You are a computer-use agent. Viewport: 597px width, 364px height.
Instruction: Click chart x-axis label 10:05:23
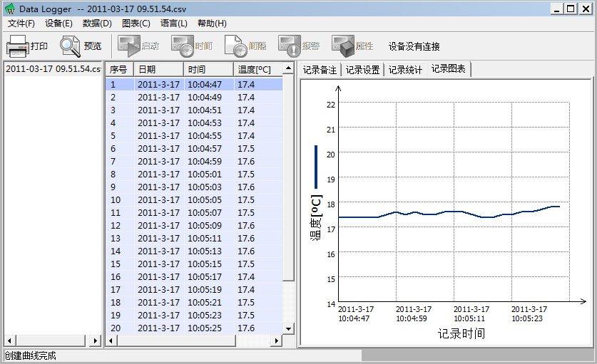click(527, 318)
